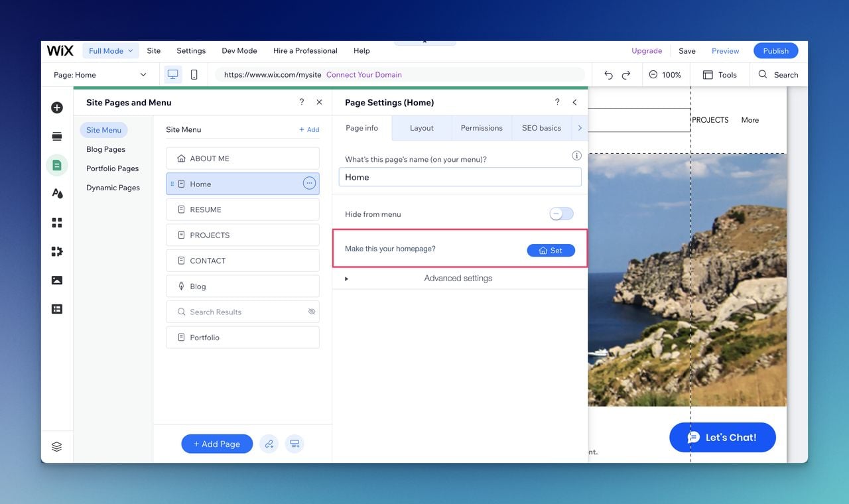Open the App Market puzzle icon
Image resolution: width=849 pixels, height=504 pixels.
pyautogui.click(x=57, y=251)
